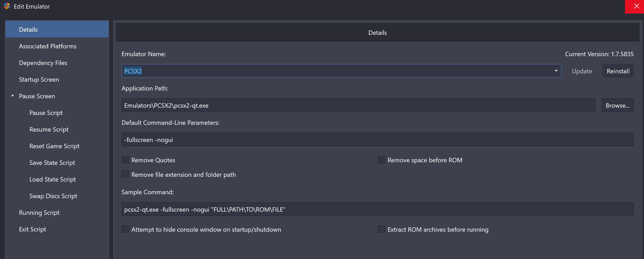Image resolution: width=644 pixels, height=259 pixels.
Task: Collapse the Pause Screen tree node
Action: click(12, 96)
